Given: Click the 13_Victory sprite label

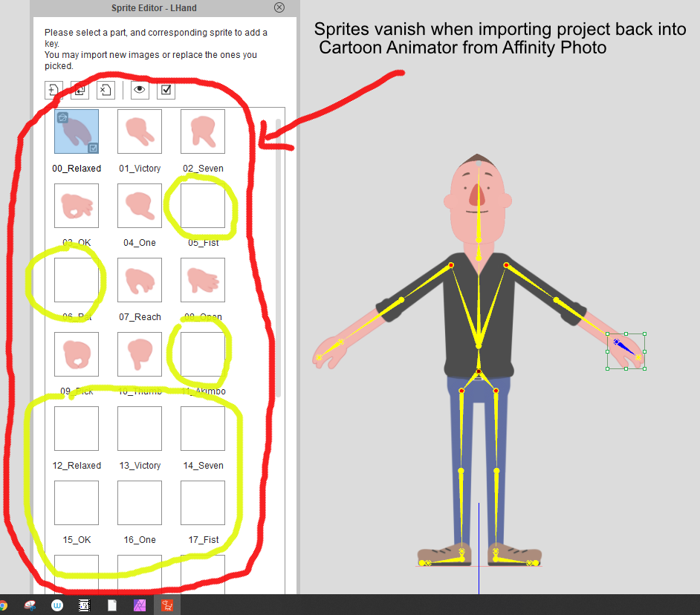Looking at the screenshot, I should 140,466.
